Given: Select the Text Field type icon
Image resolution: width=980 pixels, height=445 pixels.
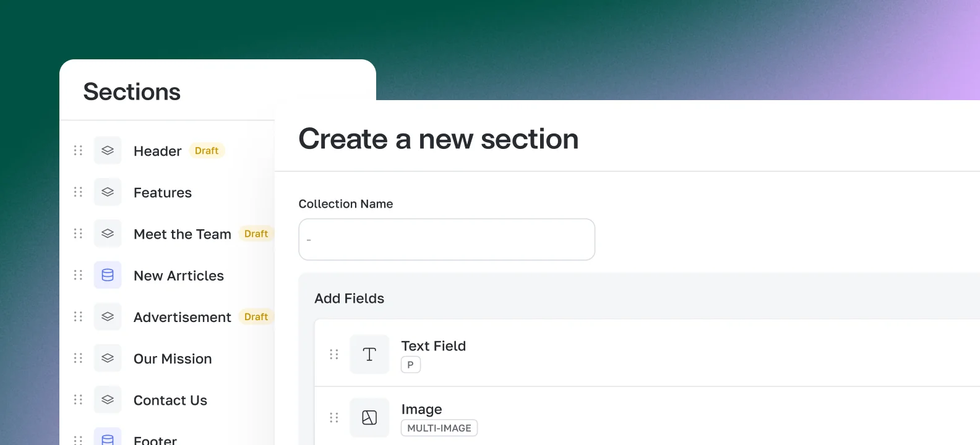Looking at the screenshot, I should click(x=369, y=354).
